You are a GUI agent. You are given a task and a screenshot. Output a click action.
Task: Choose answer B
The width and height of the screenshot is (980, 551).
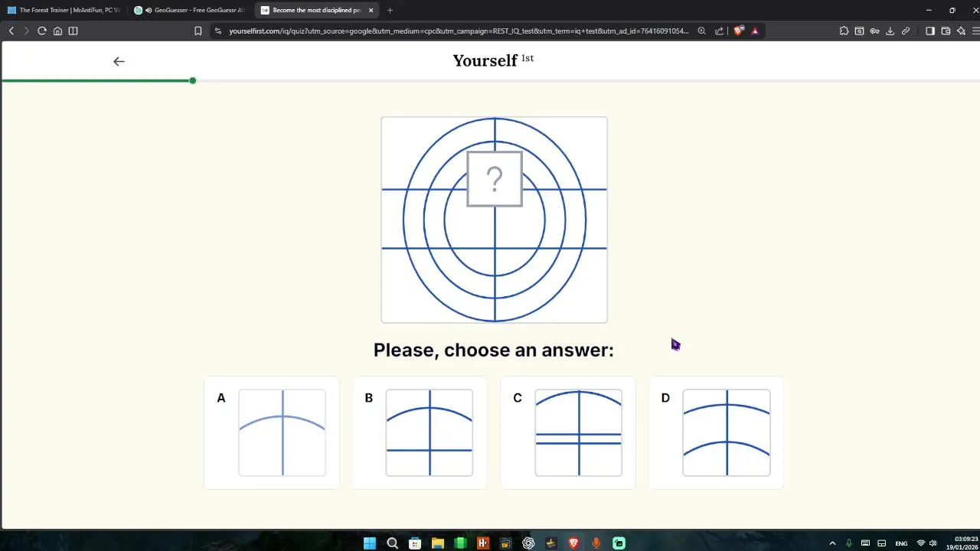420,432
